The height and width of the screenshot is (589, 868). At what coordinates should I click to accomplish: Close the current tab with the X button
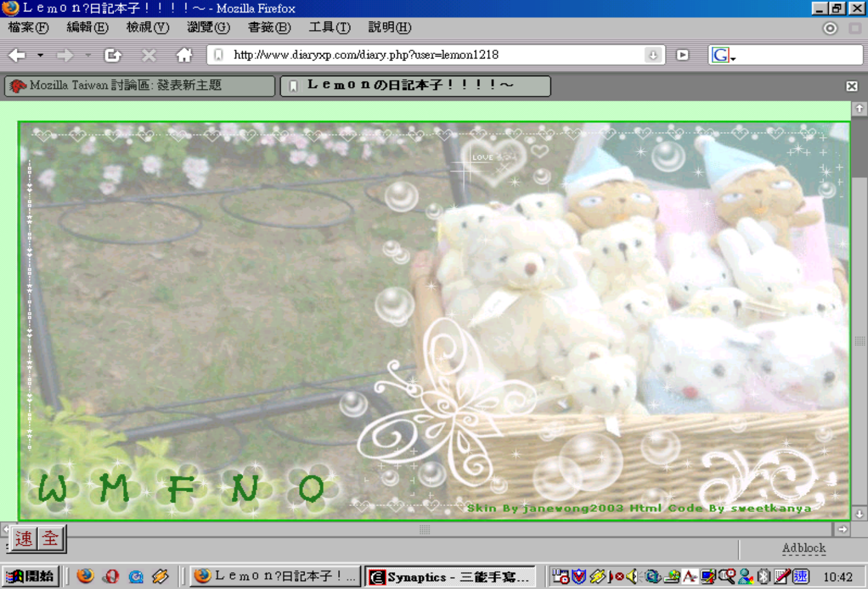tap(851, 86)
